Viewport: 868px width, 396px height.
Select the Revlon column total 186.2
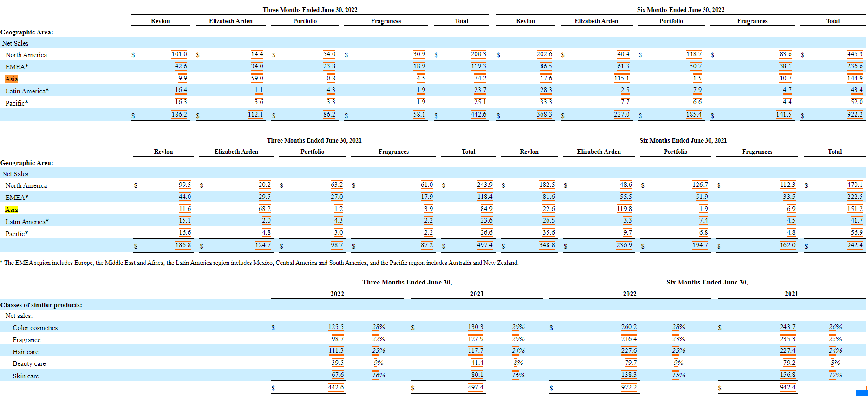click(179, 114)
